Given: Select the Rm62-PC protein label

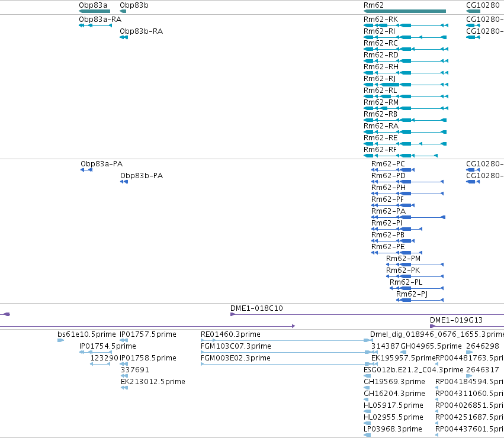Looking at the screenshot, I should pos(388,164).
